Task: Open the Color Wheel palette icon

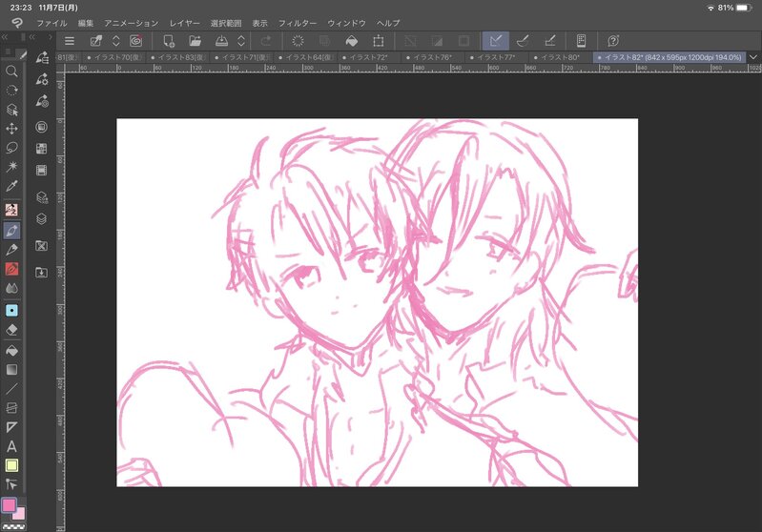Action: (x=42, y=128)
